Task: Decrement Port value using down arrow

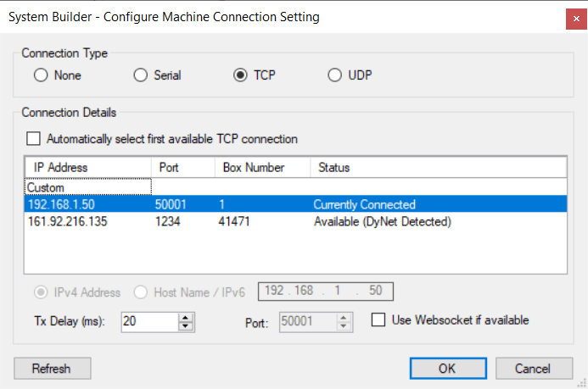Action: 344,326
